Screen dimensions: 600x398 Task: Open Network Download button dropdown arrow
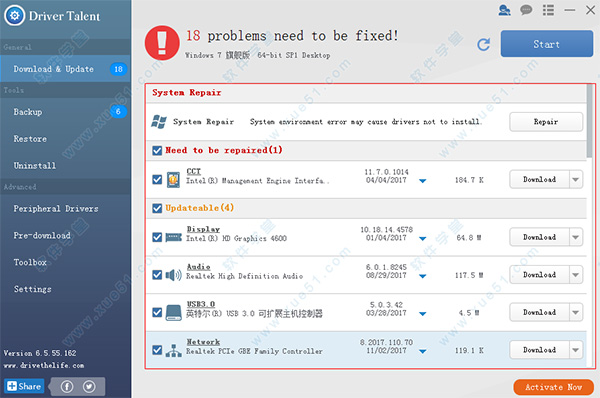[576, 350]
